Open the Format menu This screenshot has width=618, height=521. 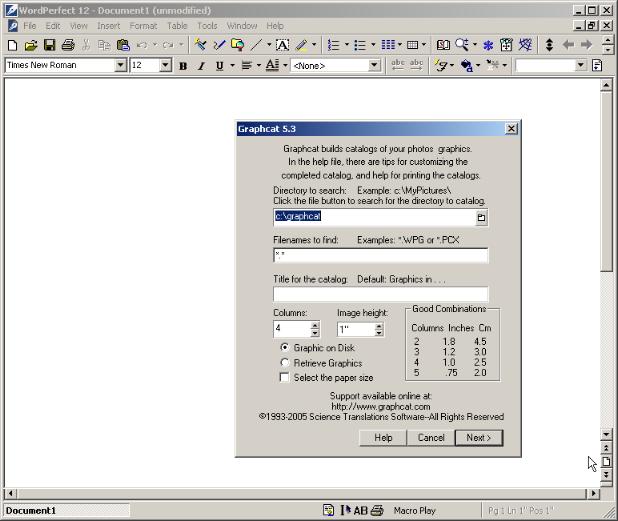143,26
